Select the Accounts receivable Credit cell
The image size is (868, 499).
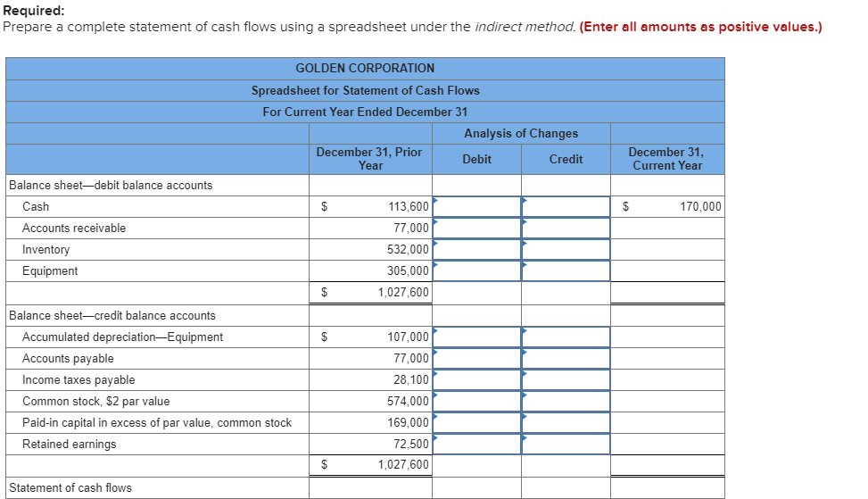click(x=566, y=229)
